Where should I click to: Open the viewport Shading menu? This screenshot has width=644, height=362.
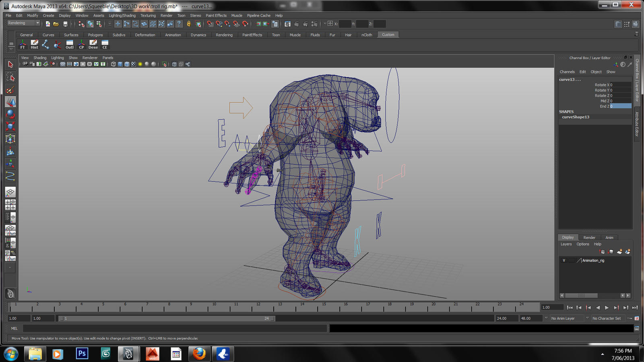pos(40,58)
